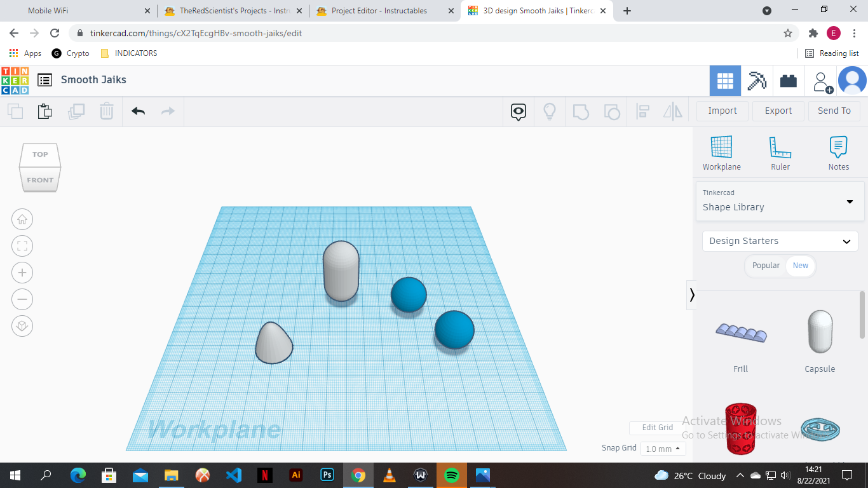Select the Ungroup tool
The image size is (868, 488).
tap(611, 111)
